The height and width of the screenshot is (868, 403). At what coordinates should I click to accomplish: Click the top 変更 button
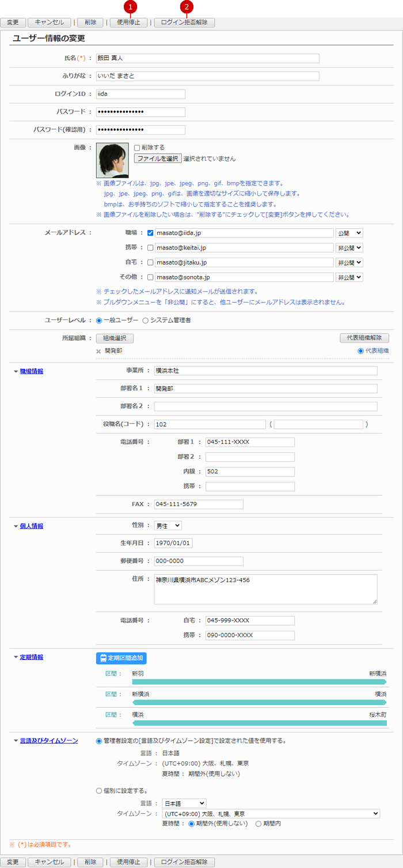point(13,22)
